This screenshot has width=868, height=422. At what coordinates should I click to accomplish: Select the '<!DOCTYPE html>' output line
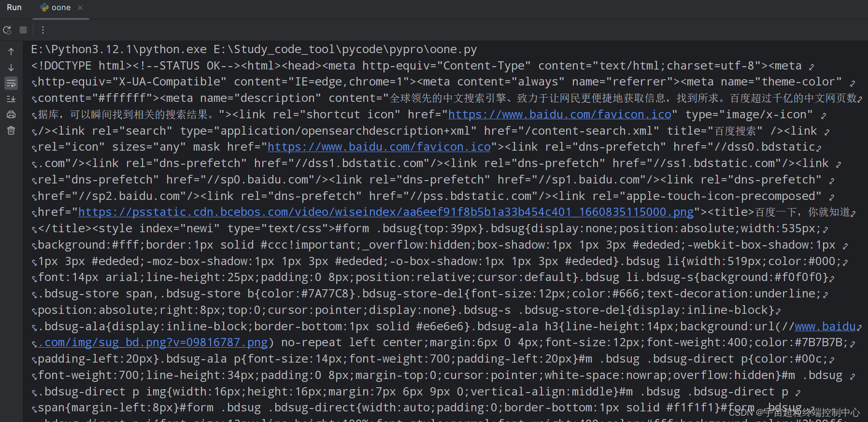point(416,66)
